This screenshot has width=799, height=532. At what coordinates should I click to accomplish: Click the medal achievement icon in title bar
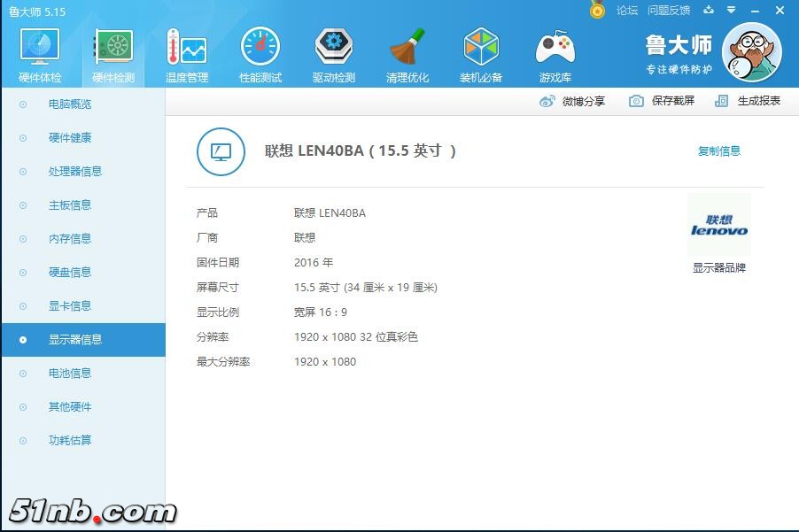coord(596,11)
